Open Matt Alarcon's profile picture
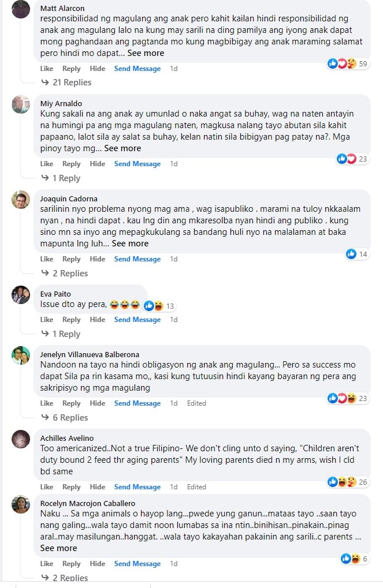 (x=21, y=9)
